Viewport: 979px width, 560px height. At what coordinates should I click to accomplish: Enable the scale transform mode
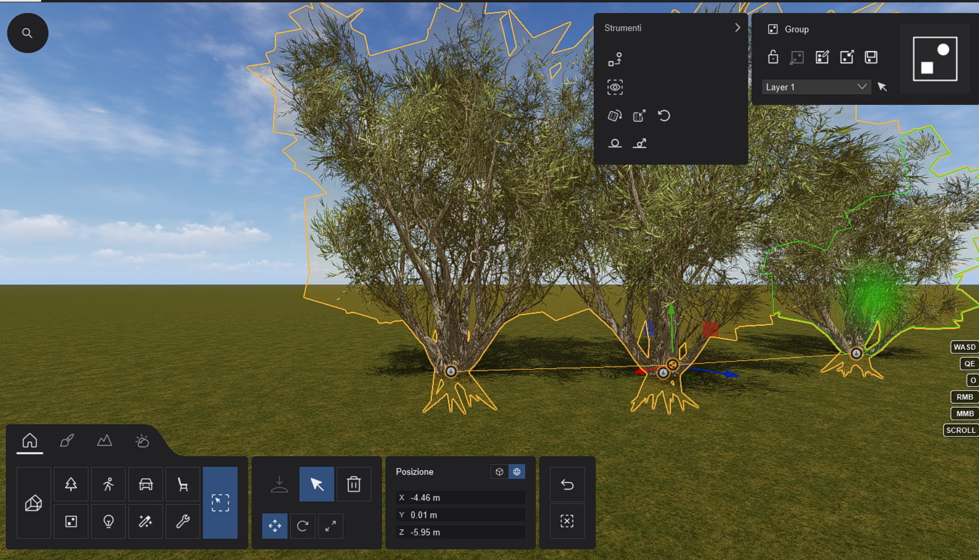tap(330, 526)
